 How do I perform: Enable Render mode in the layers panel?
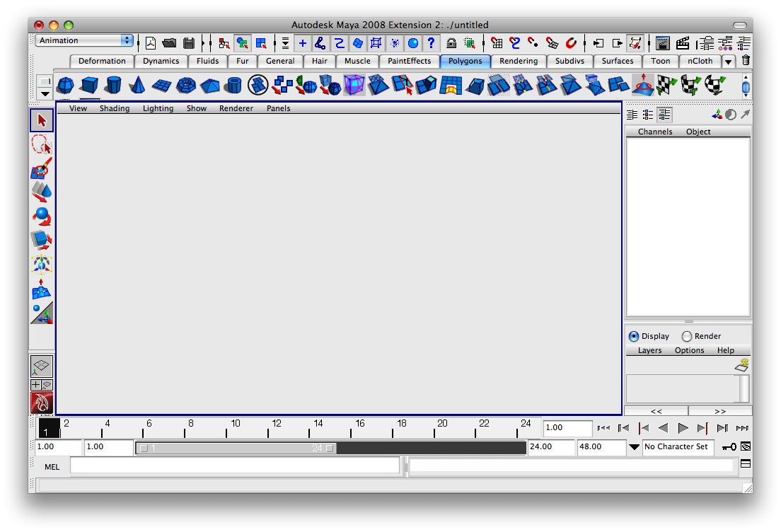[686, 336]
